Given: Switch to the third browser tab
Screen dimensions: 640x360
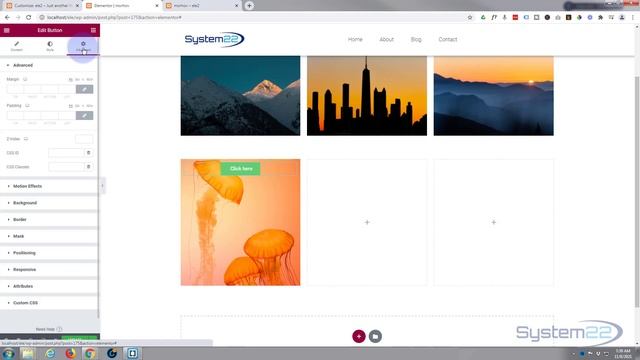Looking at the screenshot, I should point(202,6).
